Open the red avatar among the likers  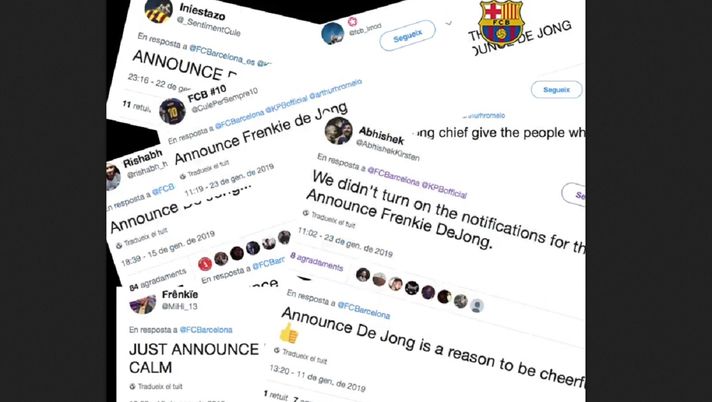(205, 264)
